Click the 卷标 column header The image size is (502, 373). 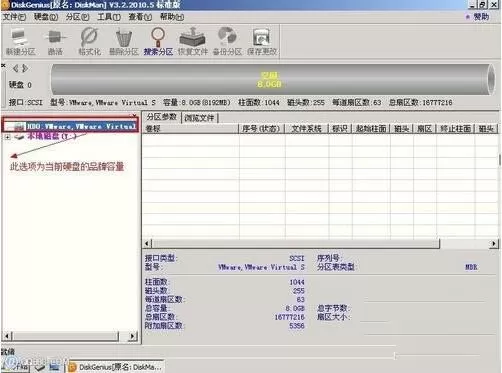coord(191,129)
